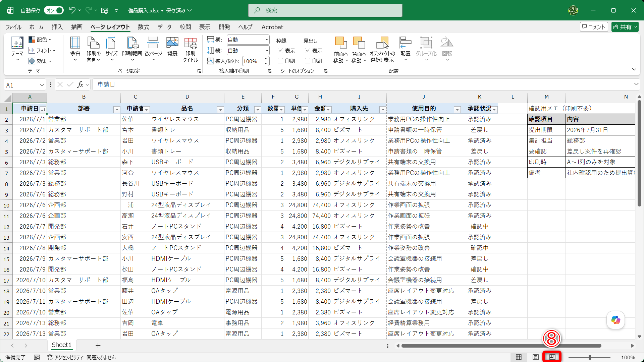Click the vertical scrollbar thumb
The image size is (644, 362).
(x=639, y=154)
